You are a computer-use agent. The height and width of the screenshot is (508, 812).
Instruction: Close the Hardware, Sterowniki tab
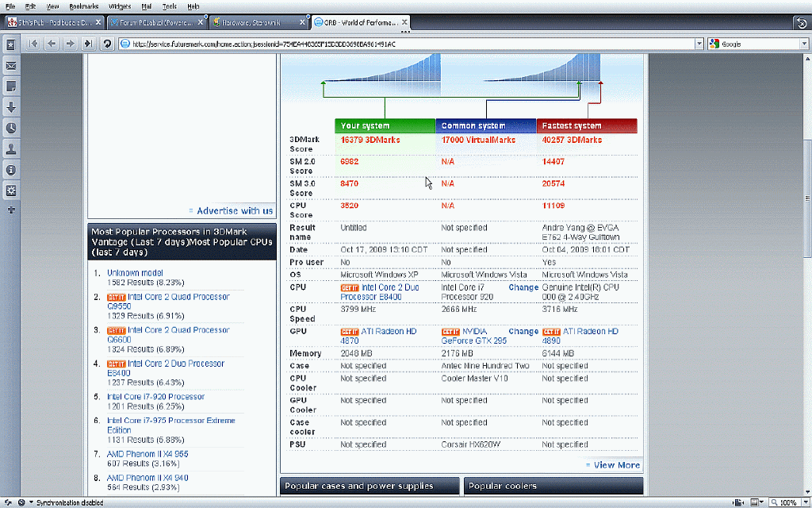pos(303,22)
